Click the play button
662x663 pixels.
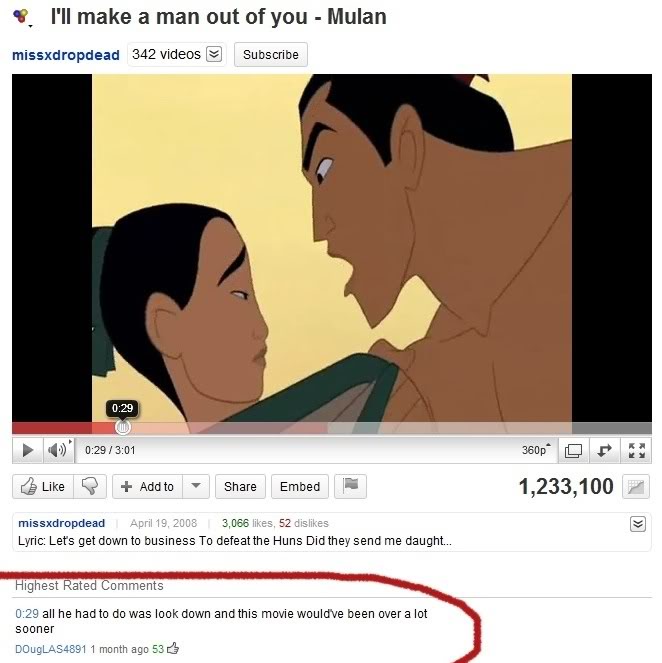click(28, 450)
